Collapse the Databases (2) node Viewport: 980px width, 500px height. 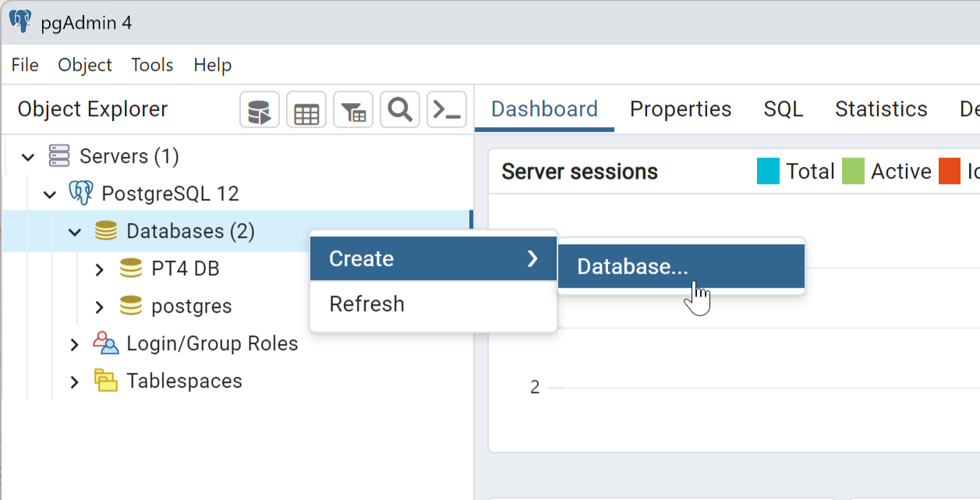pos(75,232)
